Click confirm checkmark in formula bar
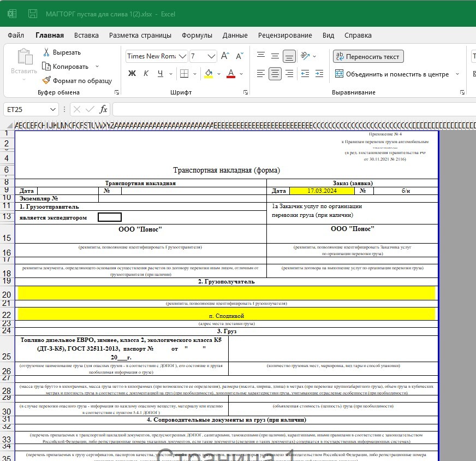This screenshot has width=476, height=461. click(90, 109)
